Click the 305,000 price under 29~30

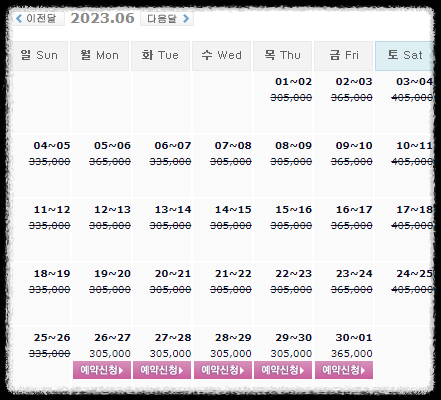(x=291, y=353)
